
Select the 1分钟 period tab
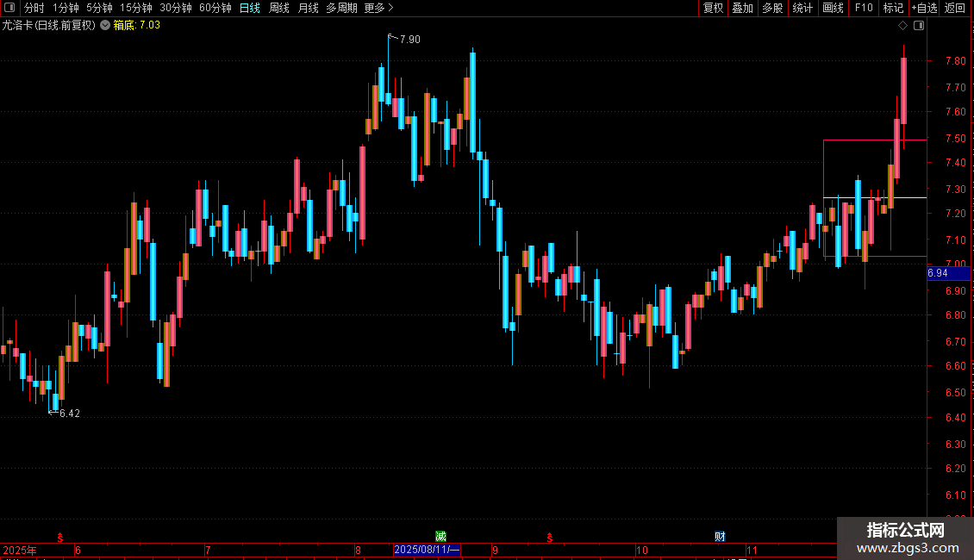[66, 8]
